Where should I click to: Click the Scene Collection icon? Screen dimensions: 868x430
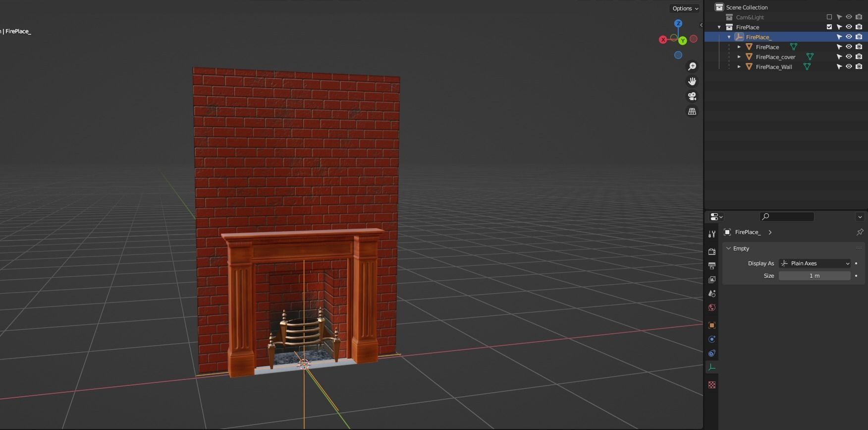[719, 7]
